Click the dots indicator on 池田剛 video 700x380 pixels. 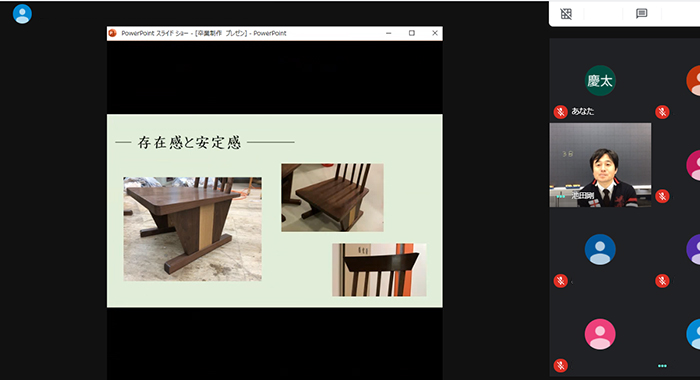(x=561, y=196)
